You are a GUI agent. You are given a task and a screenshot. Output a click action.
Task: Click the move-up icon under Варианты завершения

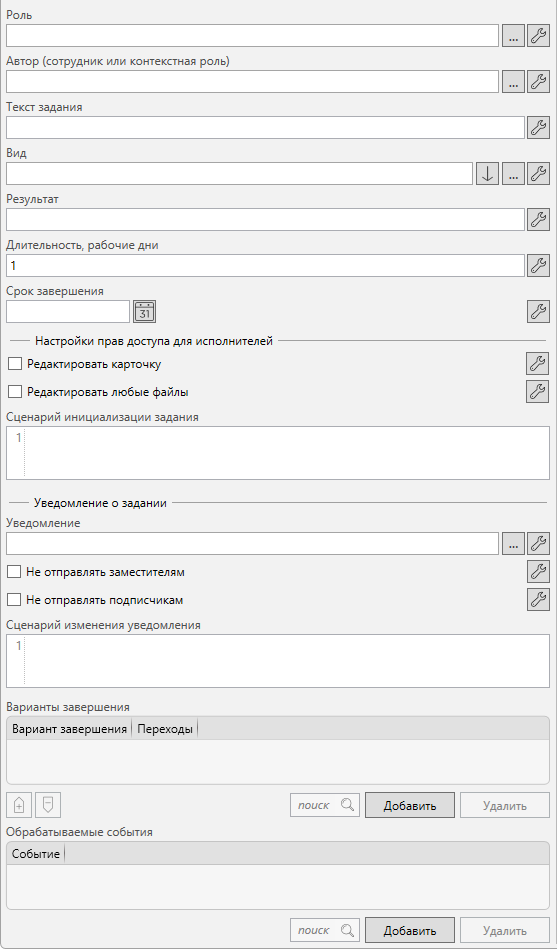tap(19, 806)
